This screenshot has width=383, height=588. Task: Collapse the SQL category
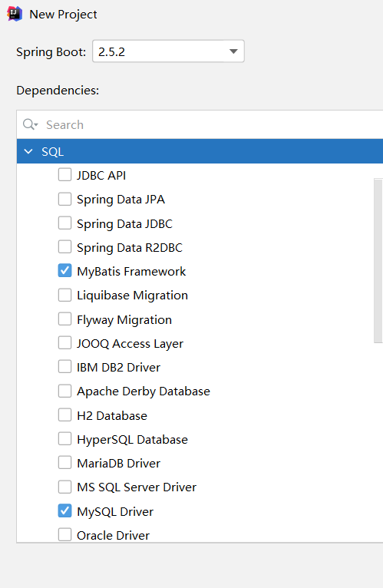28,151
